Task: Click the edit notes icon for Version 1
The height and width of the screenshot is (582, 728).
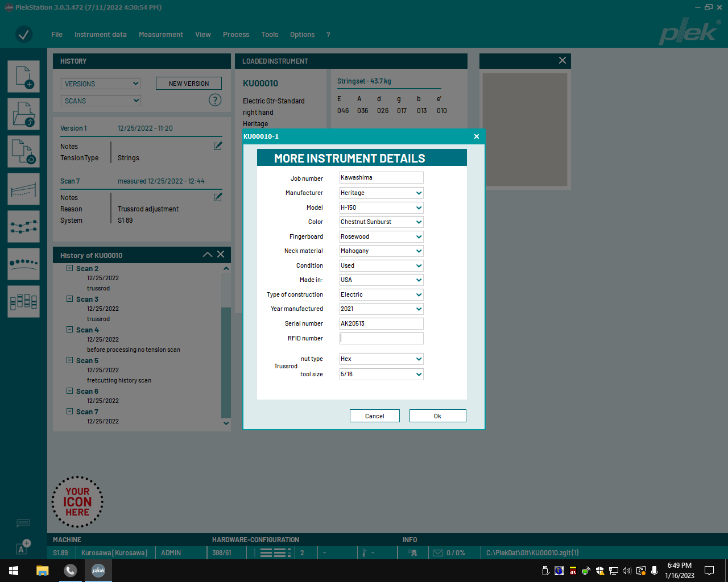Action: 218,146
